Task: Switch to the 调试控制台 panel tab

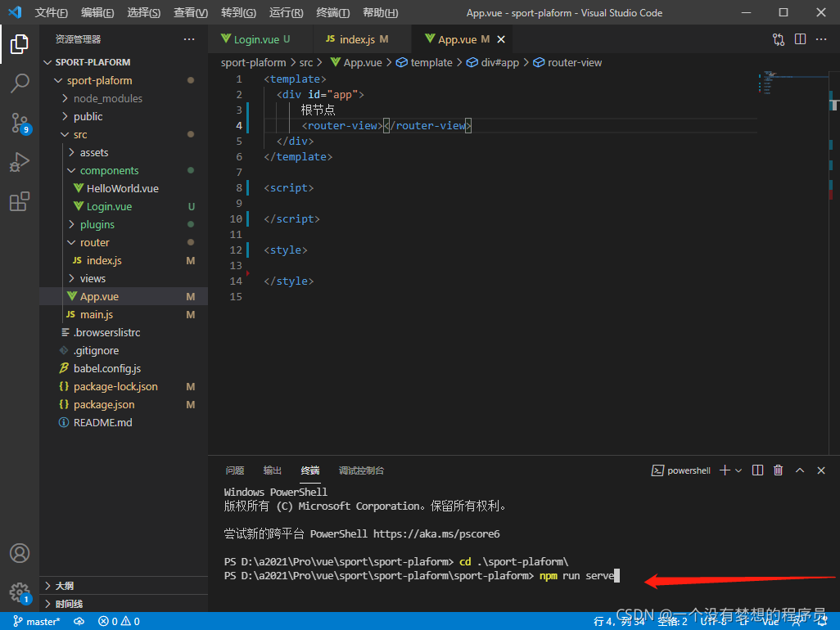Action: click(x=361, y=470)
